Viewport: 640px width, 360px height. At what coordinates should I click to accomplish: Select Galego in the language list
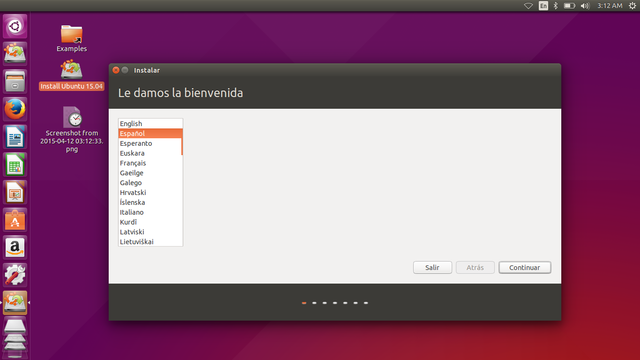point(150,182)
